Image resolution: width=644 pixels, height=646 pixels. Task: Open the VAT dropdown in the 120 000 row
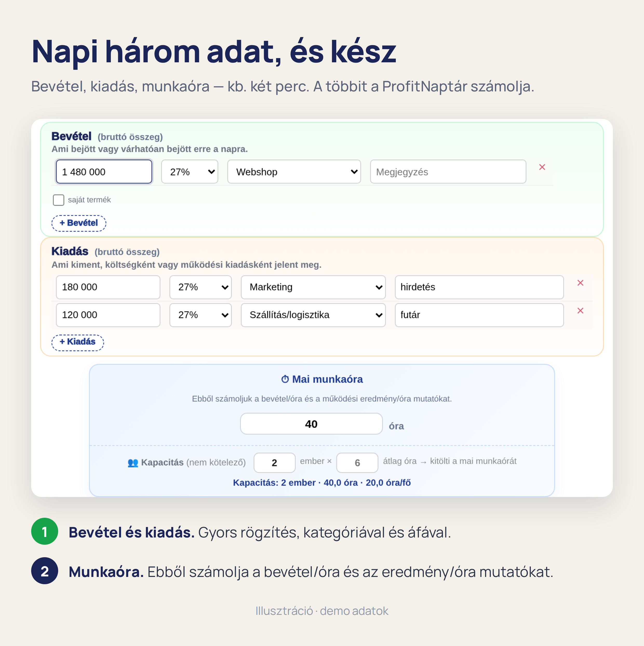200,315
